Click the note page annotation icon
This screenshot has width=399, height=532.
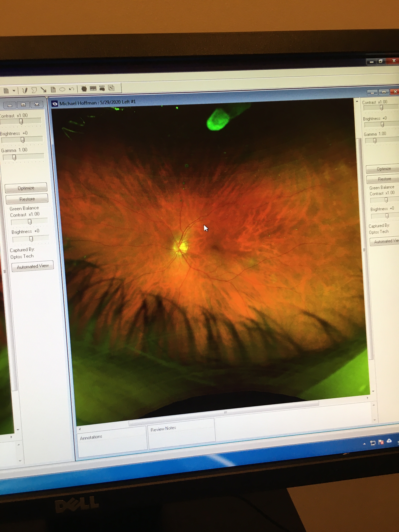[53, 90]
